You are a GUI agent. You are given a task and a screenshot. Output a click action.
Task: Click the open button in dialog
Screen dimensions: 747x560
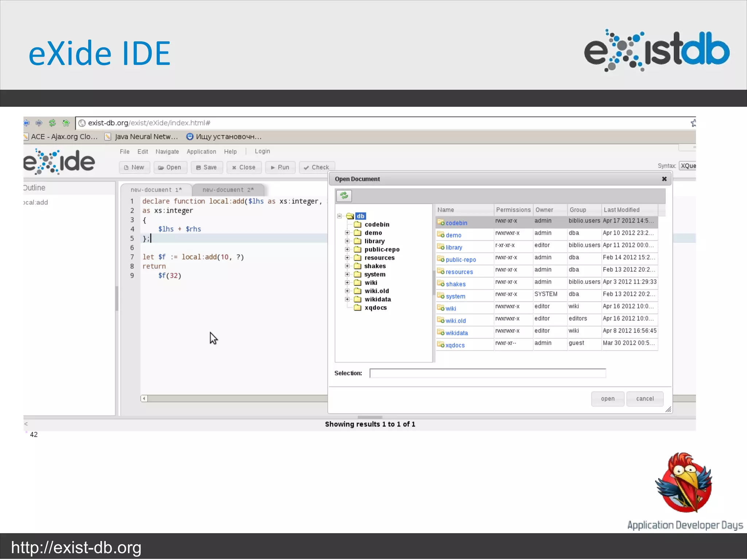point(608,399)
